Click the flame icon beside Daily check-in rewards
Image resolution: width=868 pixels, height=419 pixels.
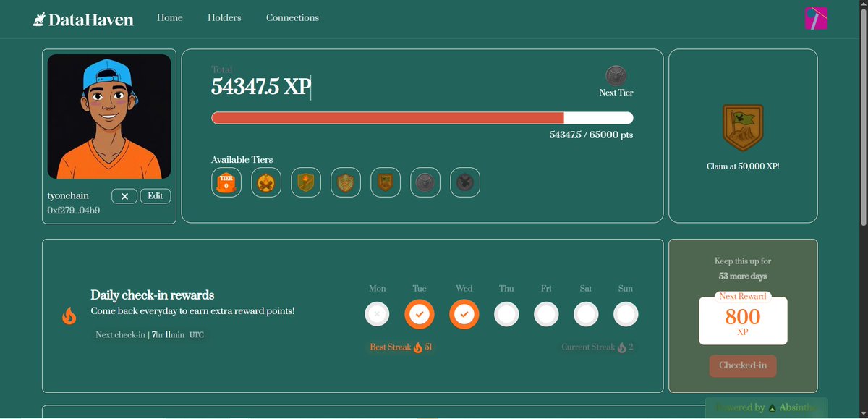69,316
